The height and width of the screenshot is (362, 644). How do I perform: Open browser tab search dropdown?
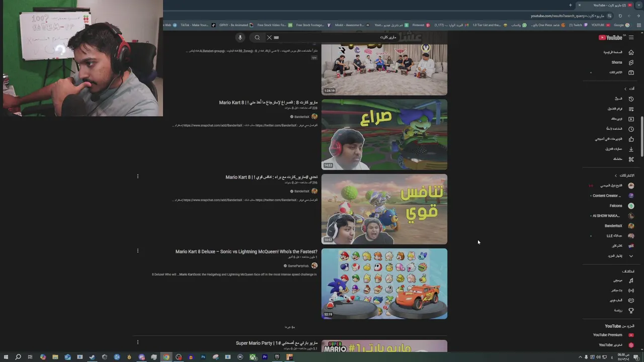[x=639, y=5]
